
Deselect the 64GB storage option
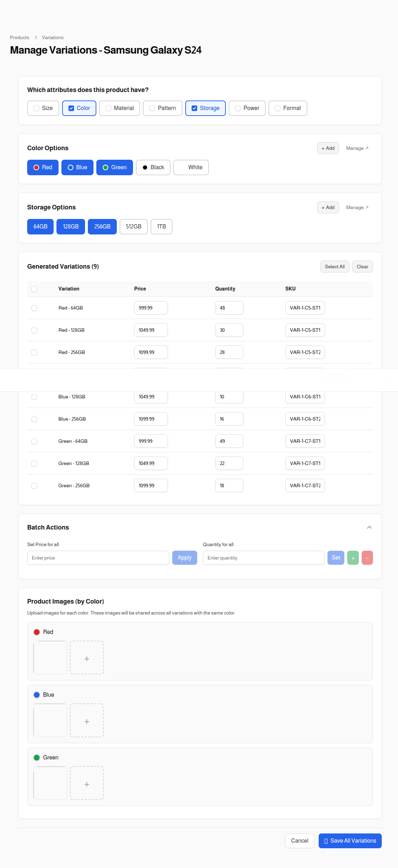point(40,227)
